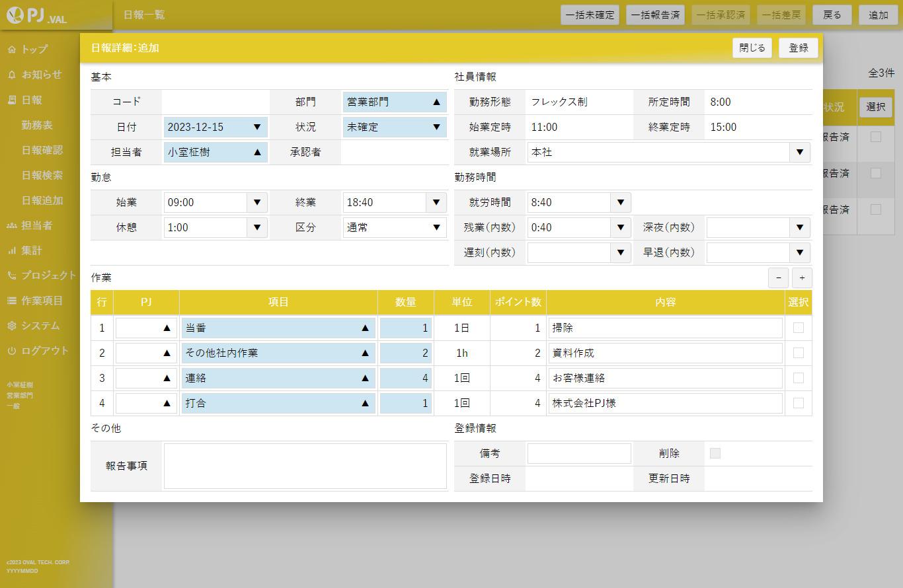Click the people icon beside 担当者
The image size is (903, 588).
click(x=12, y=225)
